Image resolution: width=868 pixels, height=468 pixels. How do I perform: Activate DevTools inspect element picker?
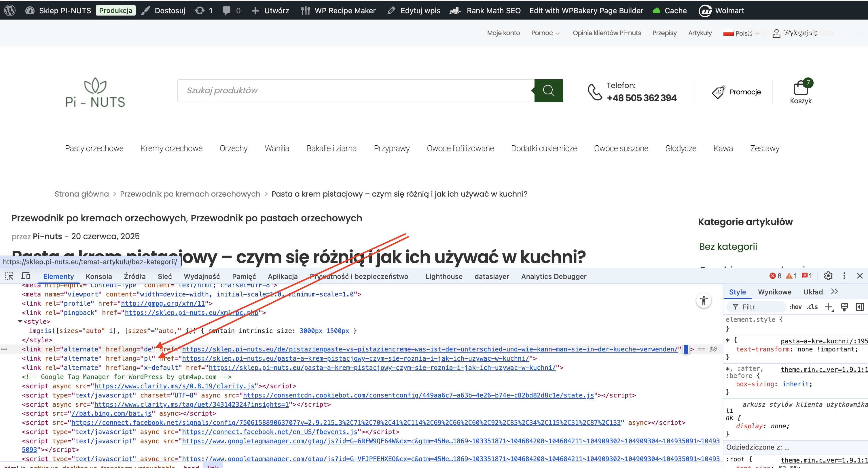[x=9, y=276]
